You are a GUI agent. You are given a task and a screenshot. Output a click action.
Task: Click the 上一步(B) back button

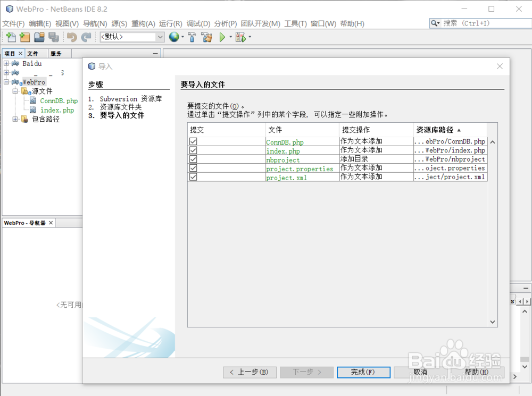(250, 372)
